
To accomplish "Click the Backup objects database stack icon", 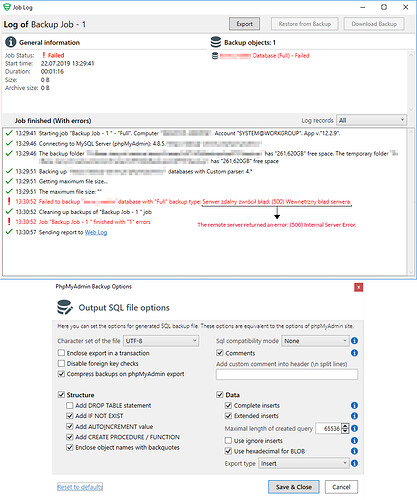I will pos(216,42).
